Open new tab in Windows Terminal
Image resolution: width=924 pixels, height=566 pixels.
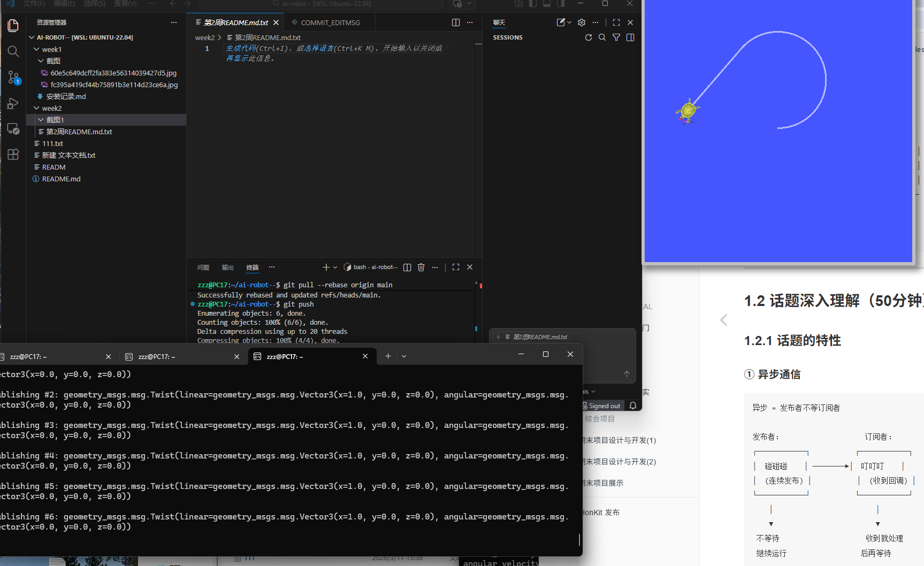(388, 356)
